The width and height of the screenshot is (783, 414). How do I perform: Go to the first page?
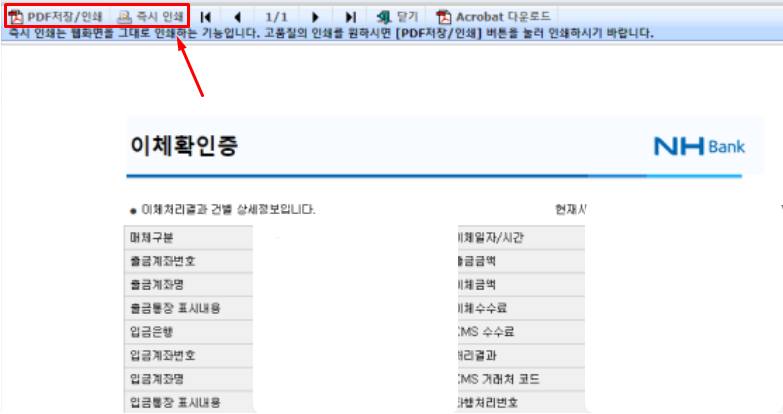[x=205, y=17]
